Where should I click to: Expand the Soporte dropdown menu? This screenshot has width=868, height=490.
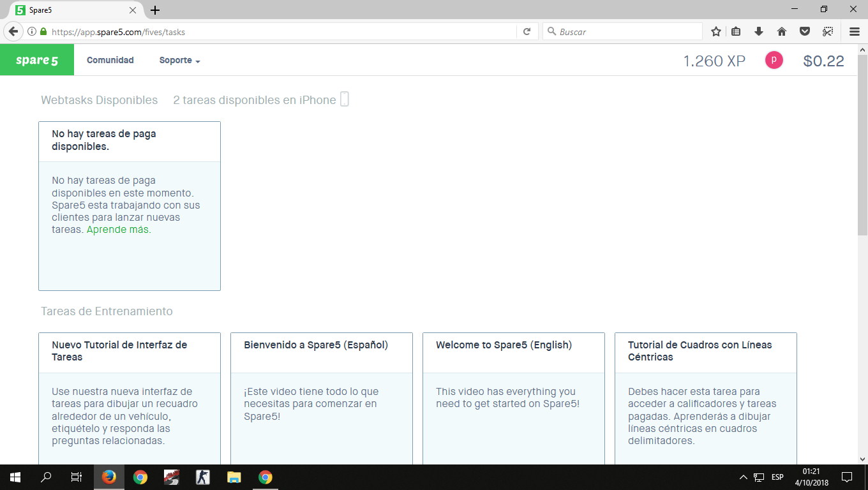179,60
